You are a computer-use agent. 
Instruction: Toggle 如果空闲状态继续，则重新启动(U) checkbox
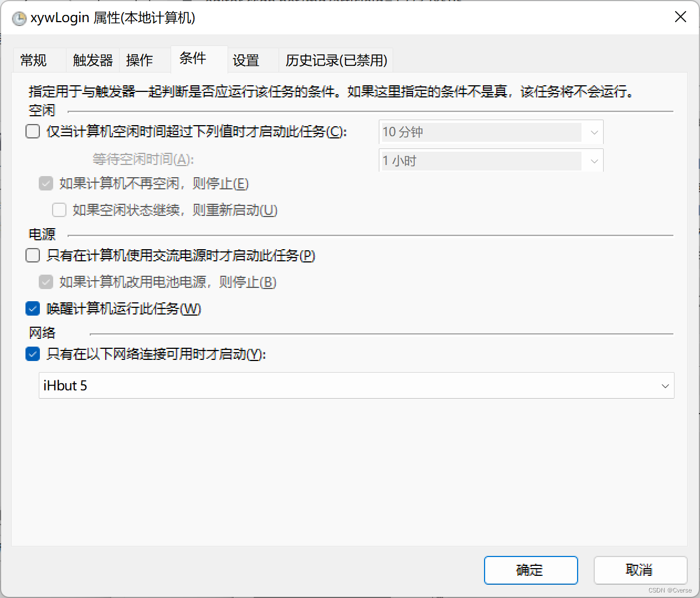pos(59,210)
